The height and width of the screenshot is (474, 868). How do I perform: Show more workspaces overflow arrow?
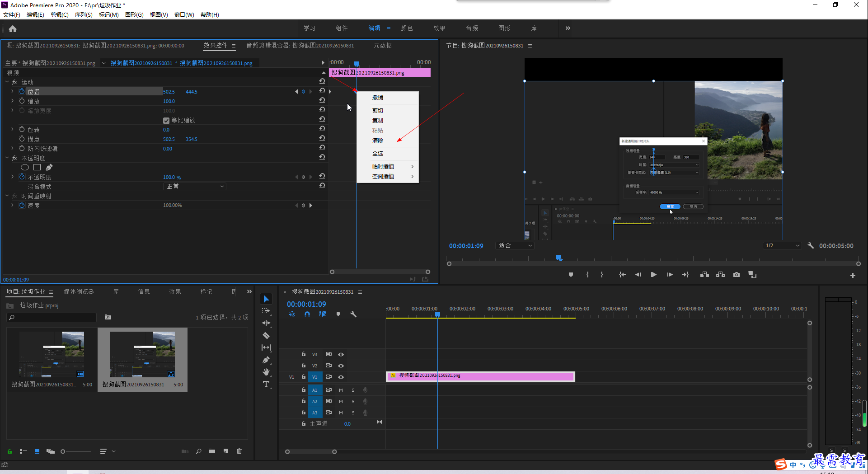pos(568,28)
